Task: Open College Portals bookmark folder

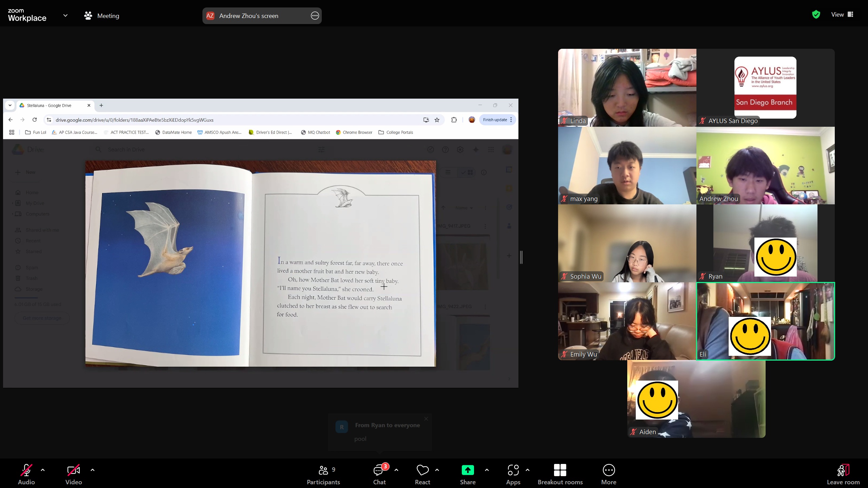Action: [396, 133]
